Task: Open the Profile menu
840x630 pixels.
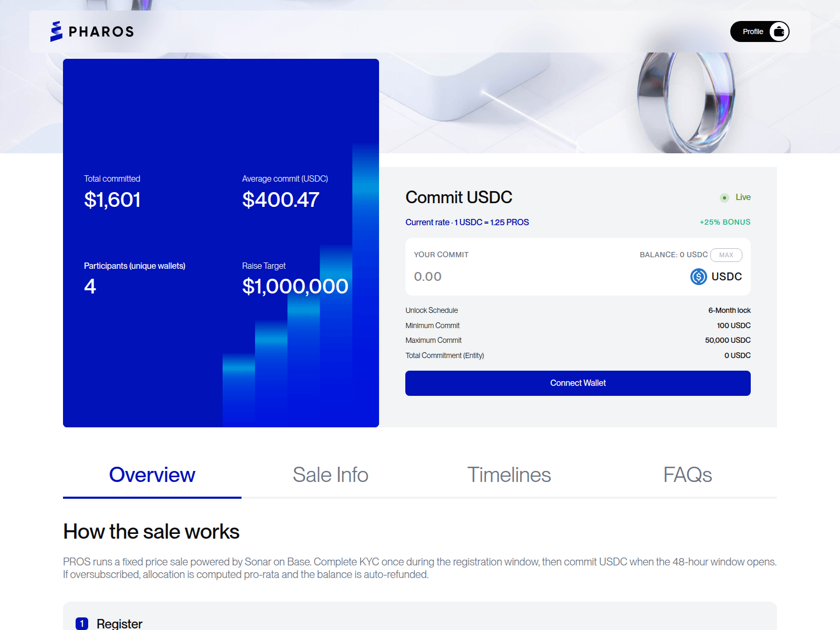Action: click(753, 31)
